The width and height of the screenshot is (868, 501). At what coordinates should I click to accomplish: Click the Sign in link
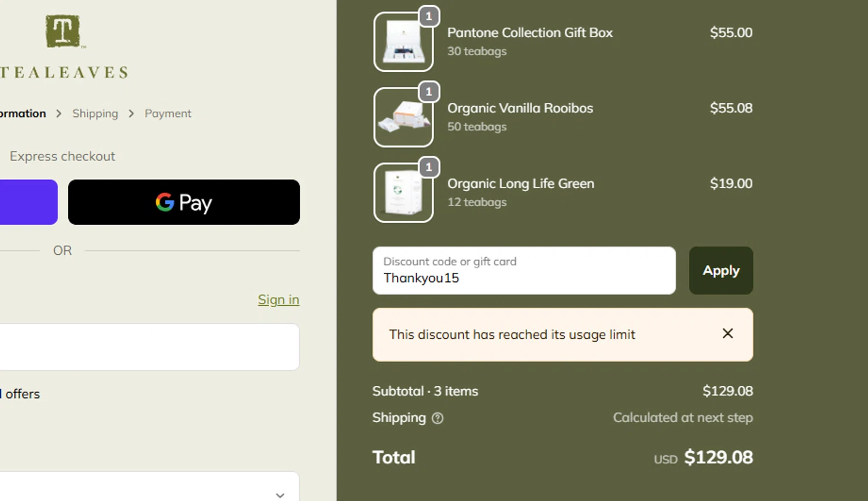pyautogui.click(x=278, y=299)
